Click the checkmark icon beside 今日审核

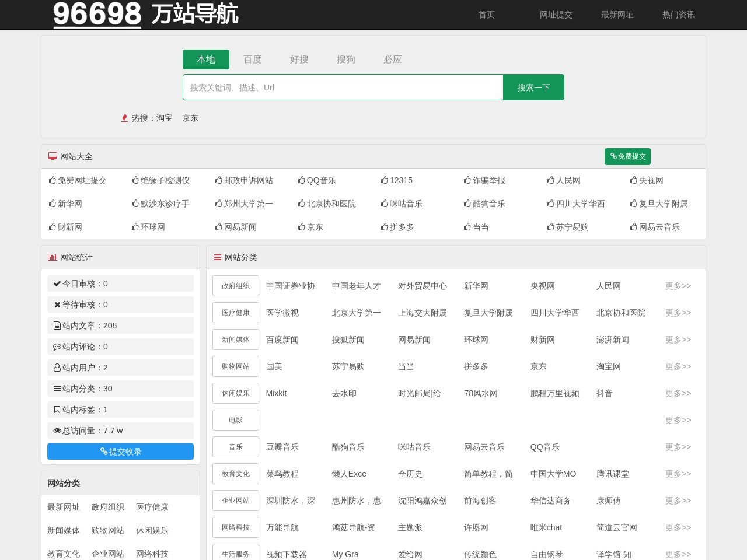coord(57,283)
